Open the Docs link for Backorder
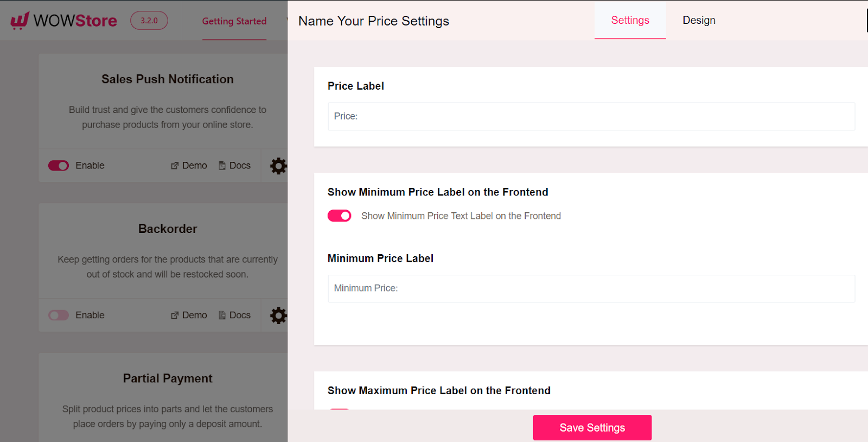 pos(239,315)
